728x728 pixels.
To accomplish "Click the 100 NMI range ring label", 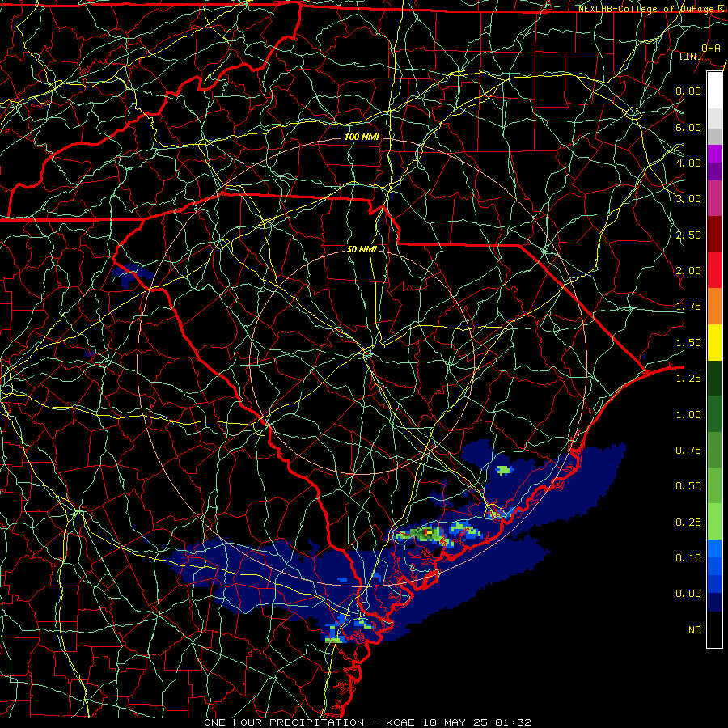I will coord(362,137).
